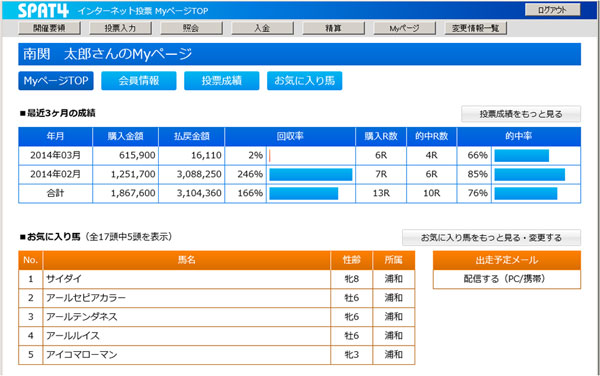Click the 的中率 column header
This screenshot has width=600, height=376.
518,137
